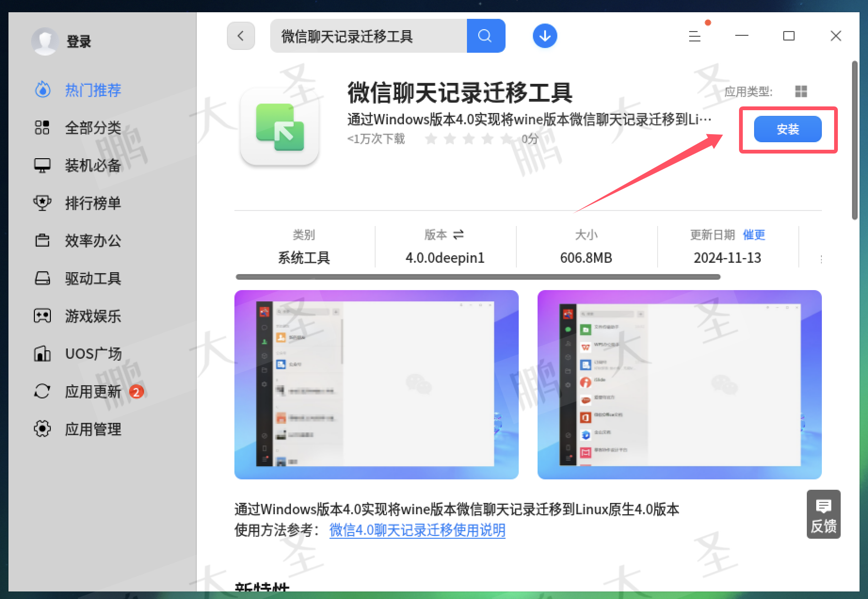
Task: Click 应用更新 refresh icon
Action: point(42,391)
